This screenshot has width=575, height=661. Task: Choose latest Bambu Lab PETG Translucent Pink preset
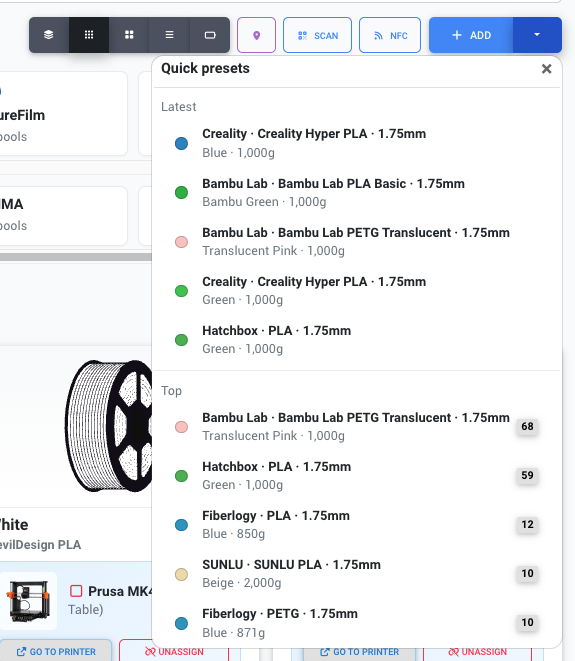pos(357,242)
